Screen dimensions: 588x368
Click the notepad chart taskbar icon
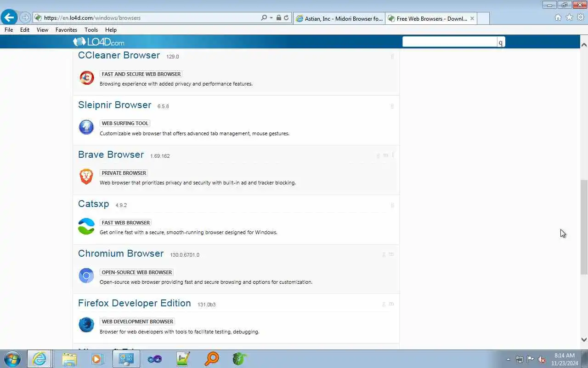point(183,359)
